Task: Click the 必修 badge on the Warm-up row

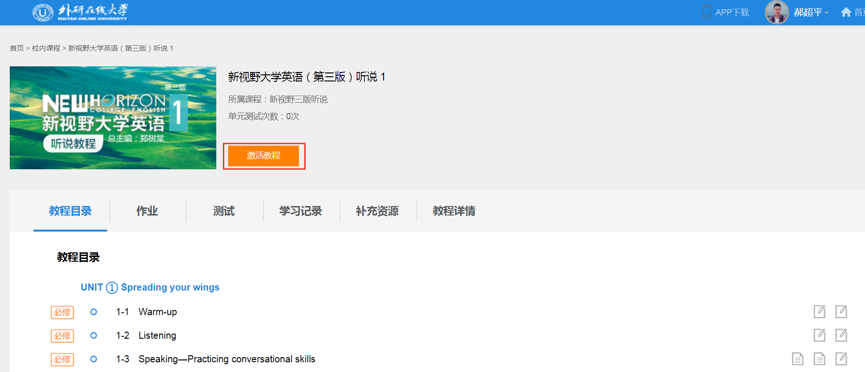Action: tap(62, 312)
